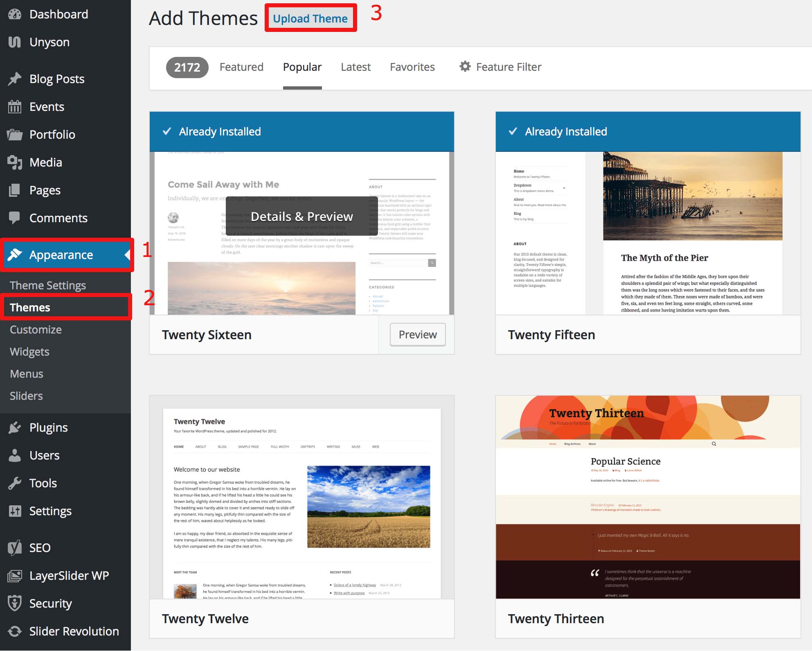Click the Dashboard gauge icon
This screenshot has width=812, height=651.
point(15,14)
